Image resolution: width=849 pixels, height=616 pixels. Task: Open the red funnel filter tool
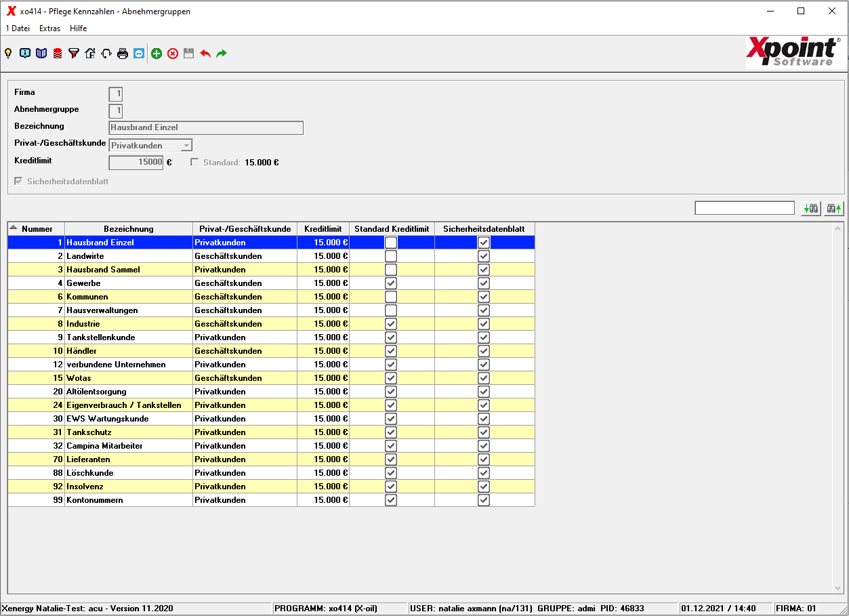(74, 54)
